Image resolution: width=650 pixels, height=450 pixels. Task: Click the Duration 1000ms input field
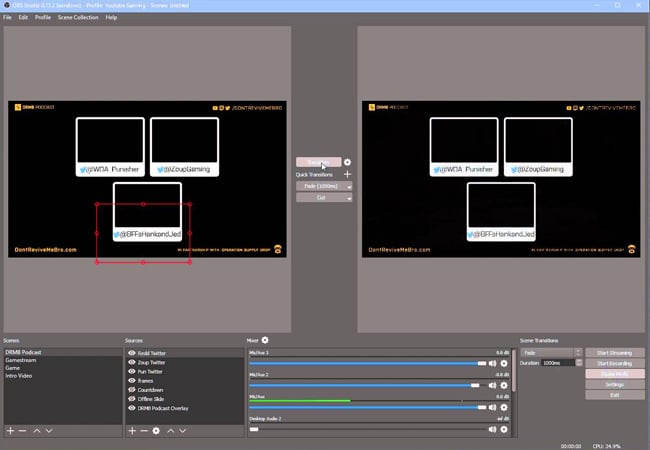(558, 363)
